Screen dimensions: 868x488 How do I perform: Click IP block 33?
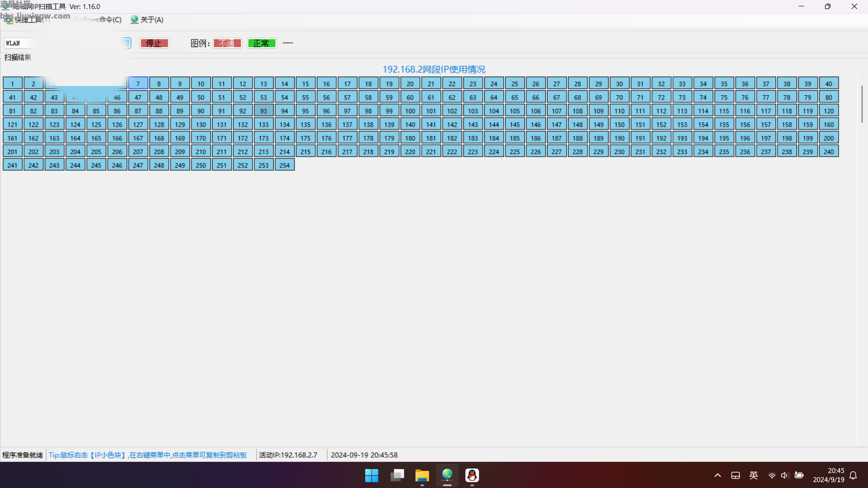(682, 83)
